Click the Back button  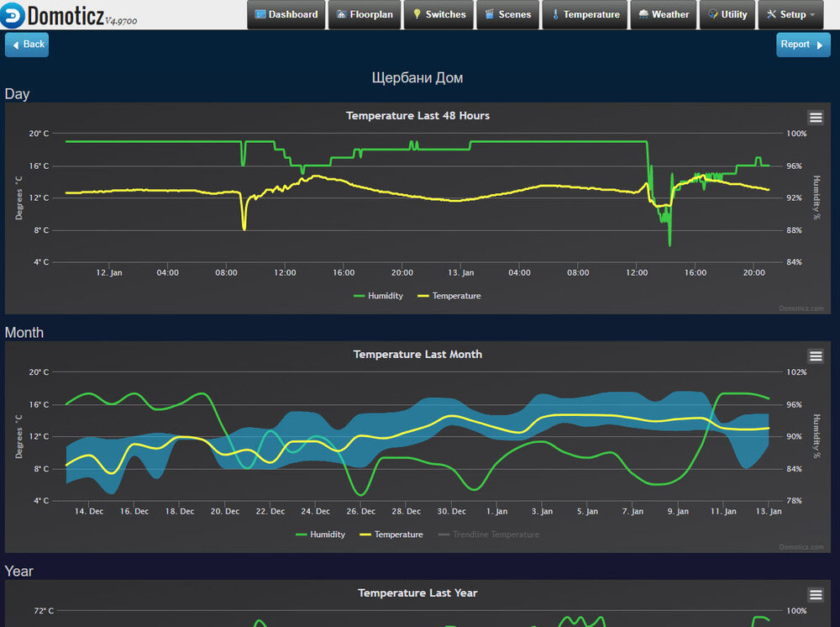27,45
